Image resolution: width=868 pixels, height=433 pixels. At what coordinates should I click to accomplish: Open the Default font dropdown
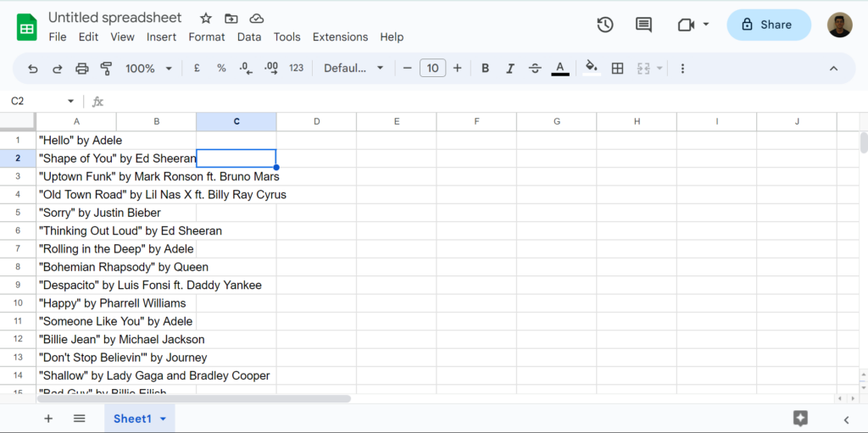coord(353,68)
